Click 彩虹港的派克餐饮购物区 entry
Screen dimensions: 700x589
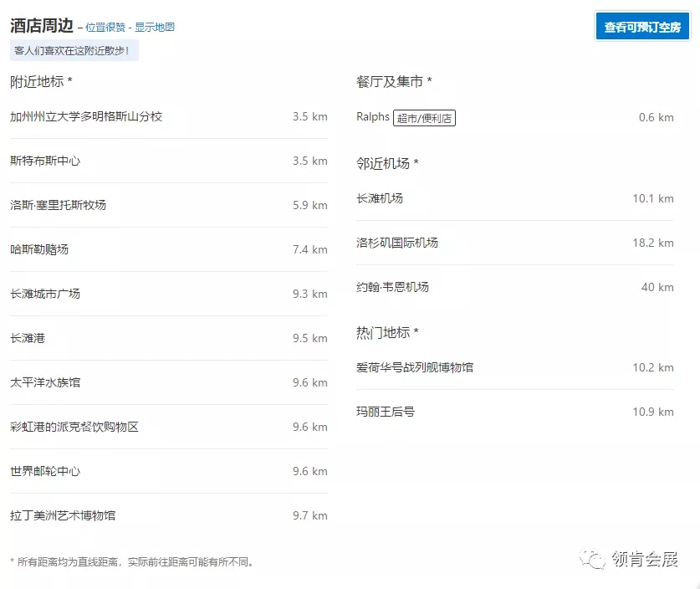pyautogui.click(x=74, y=427)
